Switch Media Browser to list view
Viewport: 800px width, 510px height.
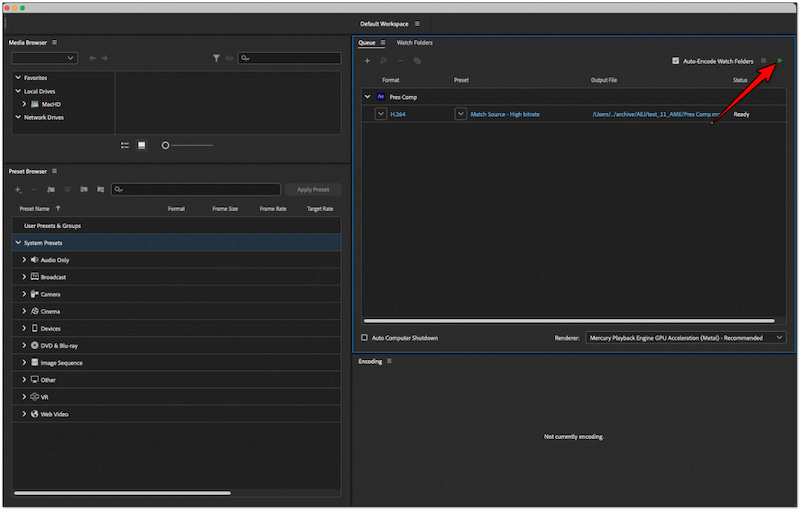(x=125, y=145)
